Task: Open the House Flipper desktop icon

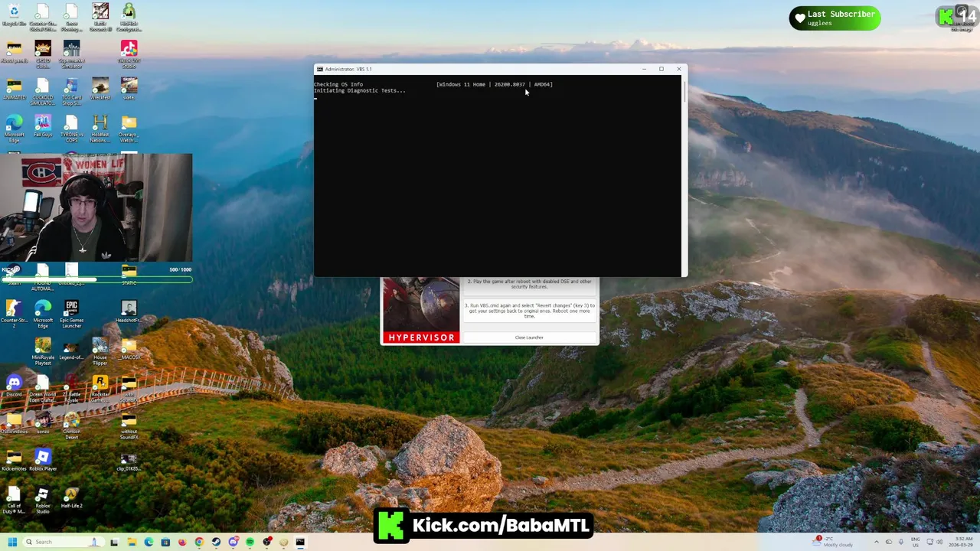Action: coord(100,349)
